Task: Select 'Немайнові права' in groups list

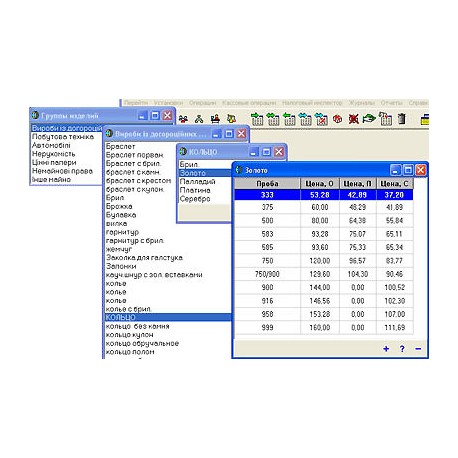Action: point(62,171)
